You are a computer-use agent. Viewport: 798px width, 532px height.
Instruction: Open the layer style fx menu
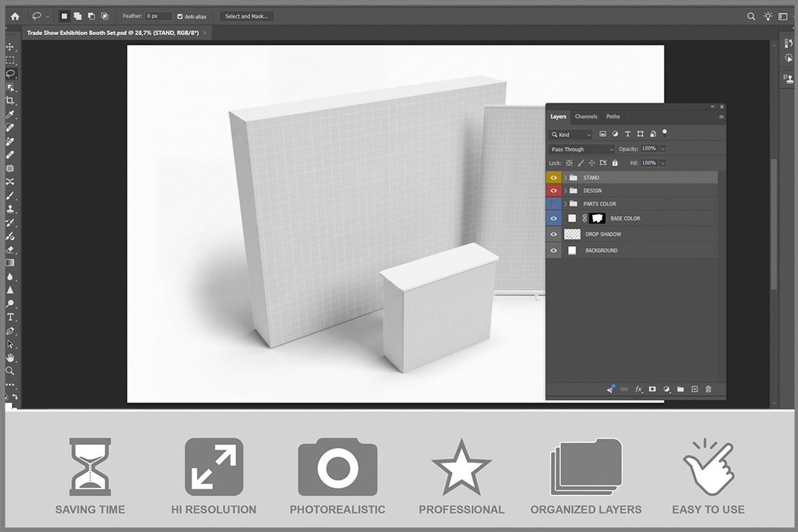(x=638, y=389)
